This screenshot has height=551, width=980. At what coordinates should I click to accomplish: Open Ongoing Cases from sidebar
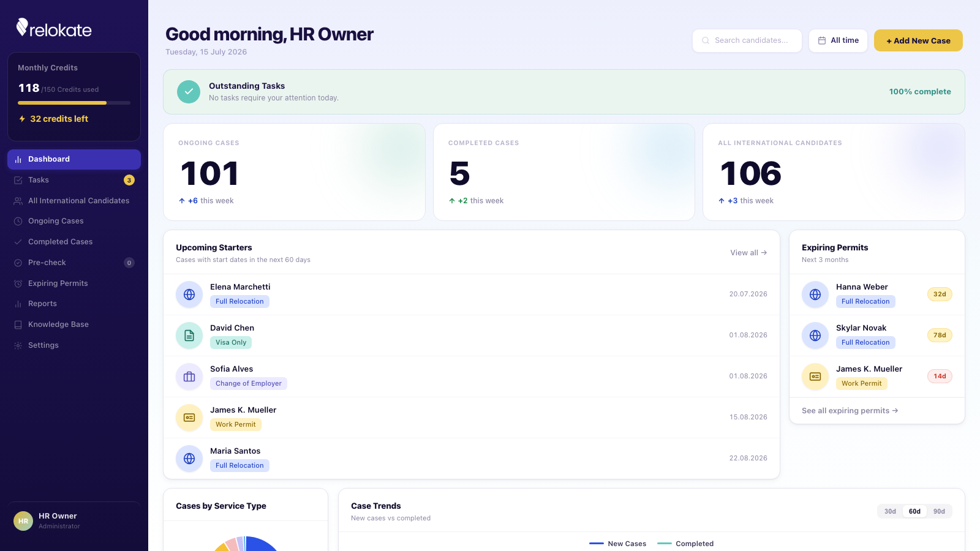(x=74, y=221)
